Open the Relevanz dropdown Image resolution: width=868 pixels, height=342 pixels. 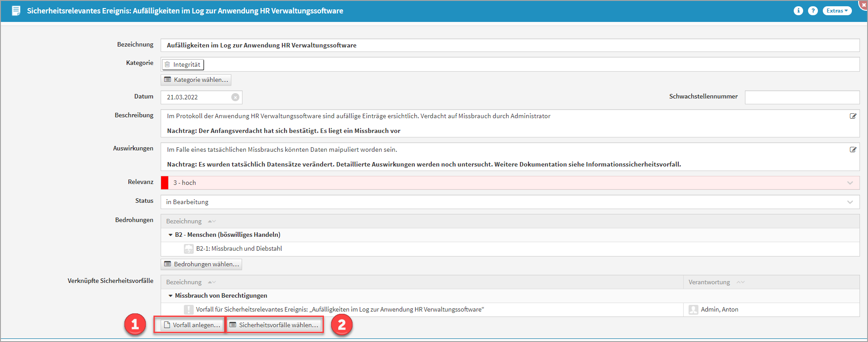coord(850,183)
